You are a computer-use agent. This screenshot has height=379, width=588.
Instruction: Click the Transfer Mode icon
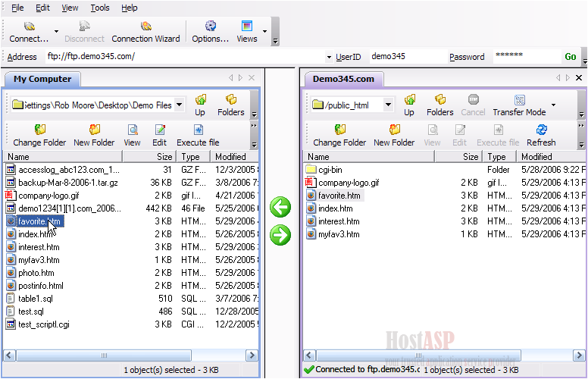click(x=519, y=105)
